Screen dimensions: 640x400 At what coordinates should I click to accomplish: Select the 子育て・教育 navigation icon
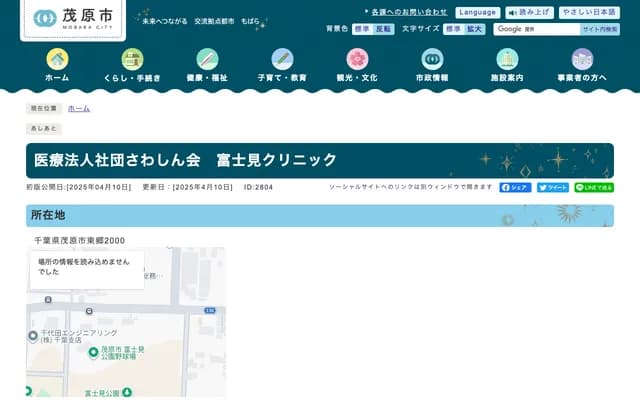pos(282,59)
